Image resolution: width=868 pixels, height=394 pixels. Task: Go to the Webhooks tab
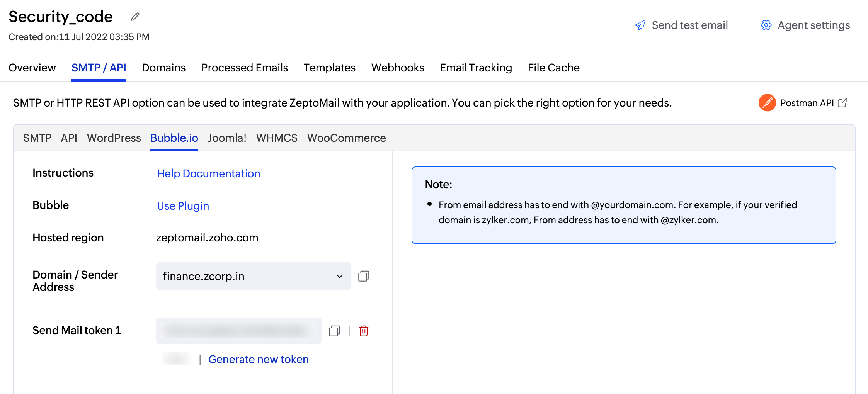pos(398,68)
